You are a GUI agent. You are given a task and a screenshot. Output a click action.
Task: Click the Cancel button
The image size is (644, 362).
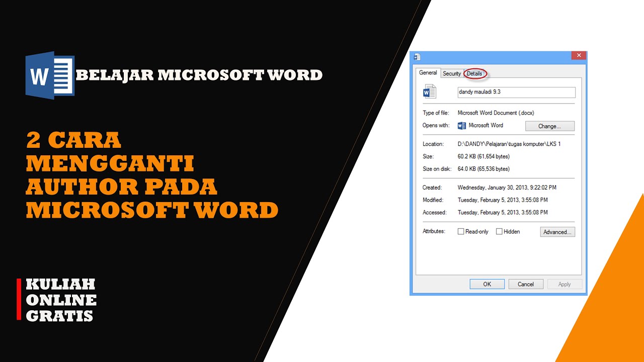click(x=526, y=284)
